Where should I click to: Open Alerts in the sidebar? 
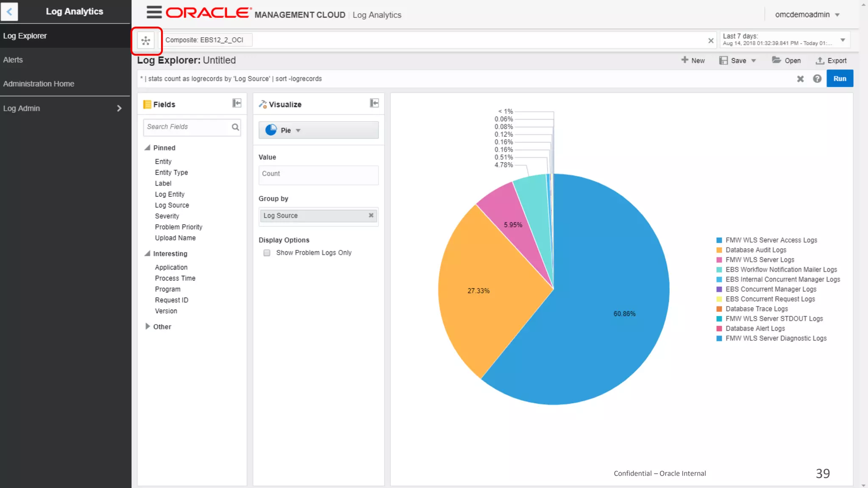(65, 60)
